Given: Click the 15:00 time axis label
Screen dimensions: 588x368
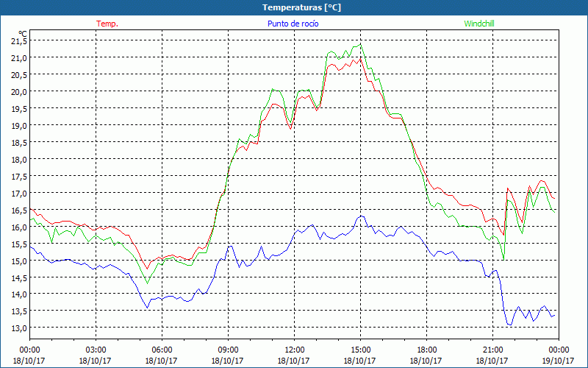Looking at the screenshot, I should click(360, 350).
